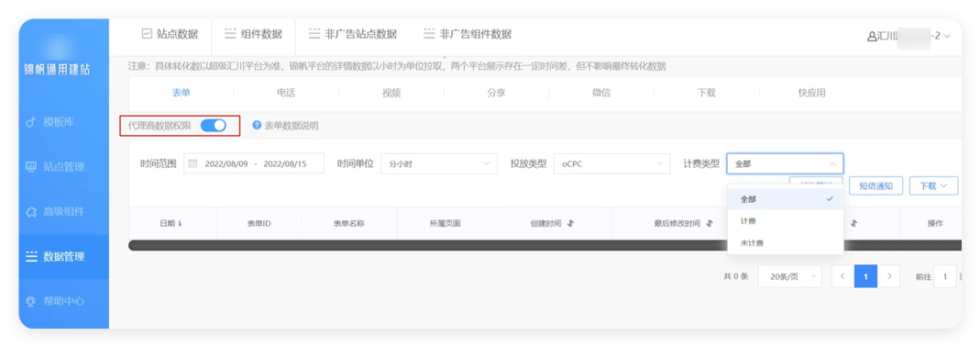Open 帮助中心 in the sidebar
980x347 pixels.
[x=64, y=301]
